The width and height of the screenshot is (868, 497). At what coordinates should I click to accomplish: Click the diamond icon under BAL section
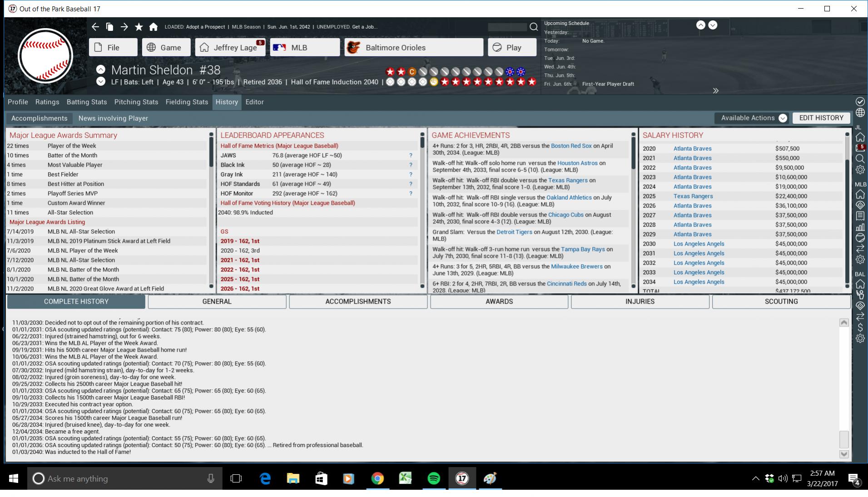pos(860,306)
